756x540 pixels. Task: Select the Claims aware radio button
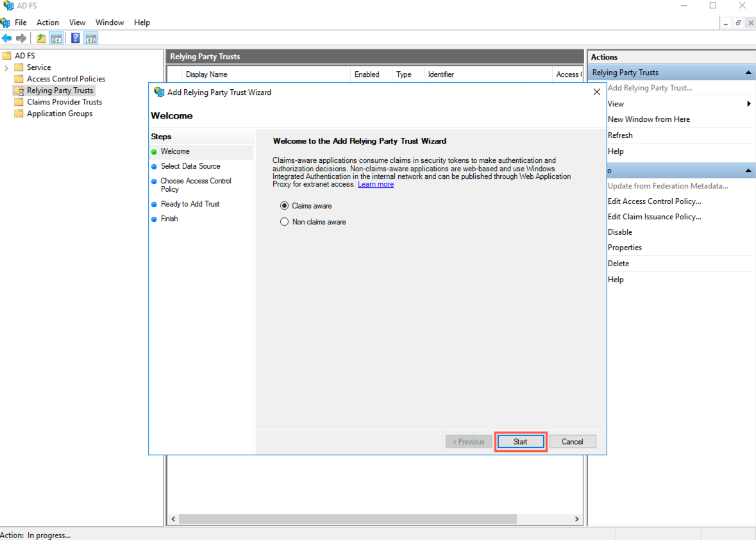tap(284, 205)
